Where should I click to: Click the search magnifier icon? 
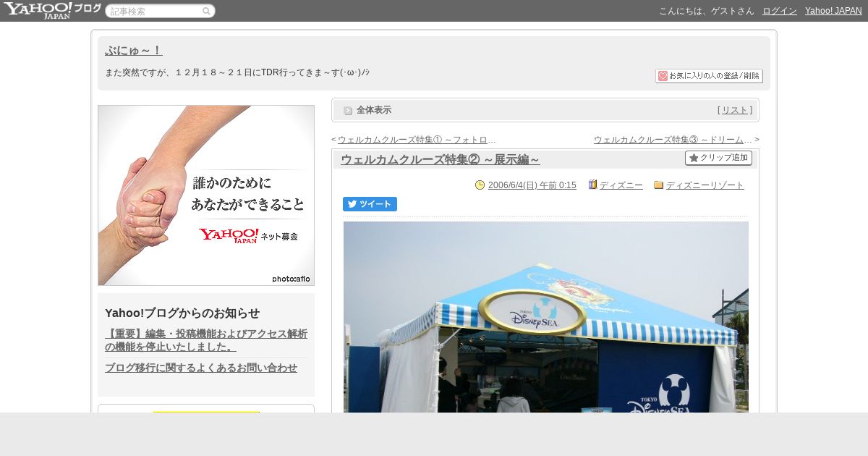click(x=206, y=11)
